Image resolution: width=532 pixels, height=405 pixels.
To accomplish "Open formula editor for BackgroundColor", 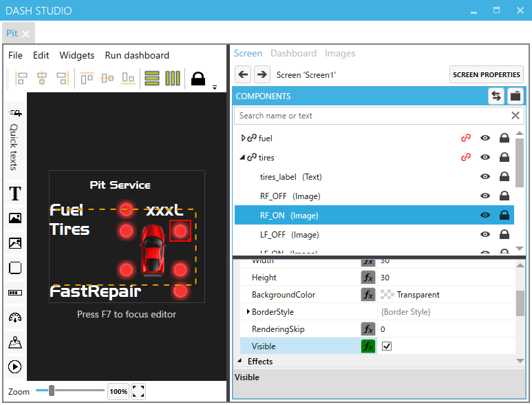I will point(368,295).
